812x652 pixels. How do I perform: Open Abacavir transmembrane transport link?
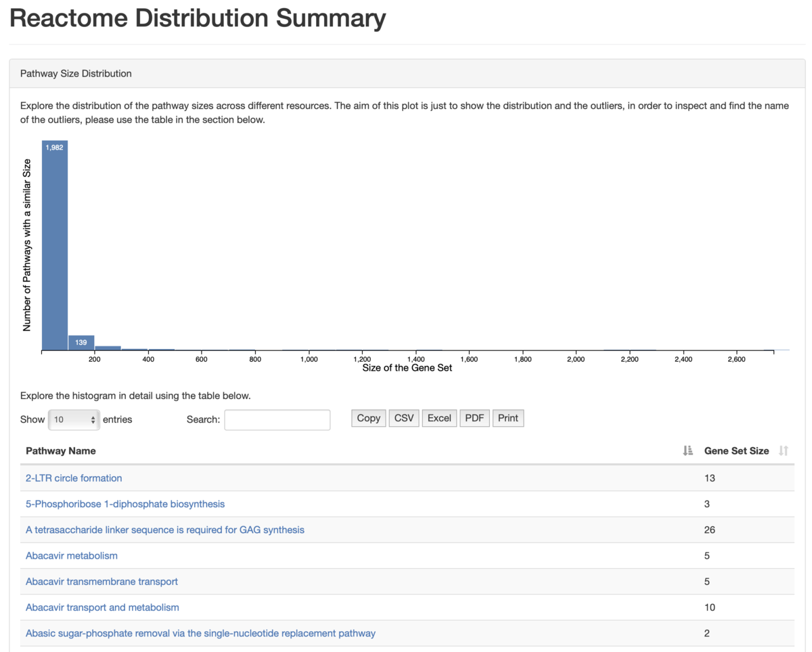click(x=102, y=581)
